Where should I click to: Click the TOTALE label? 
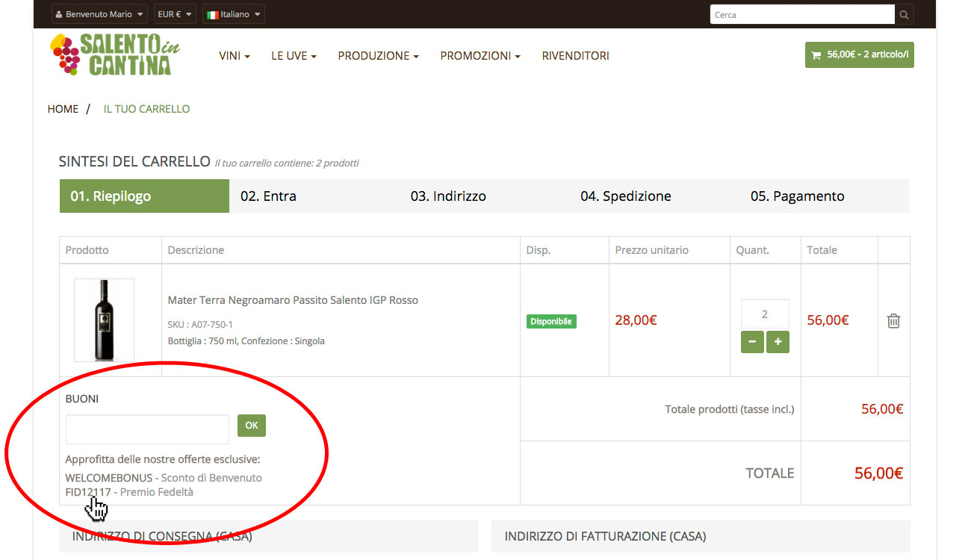(x=770, y=473)
